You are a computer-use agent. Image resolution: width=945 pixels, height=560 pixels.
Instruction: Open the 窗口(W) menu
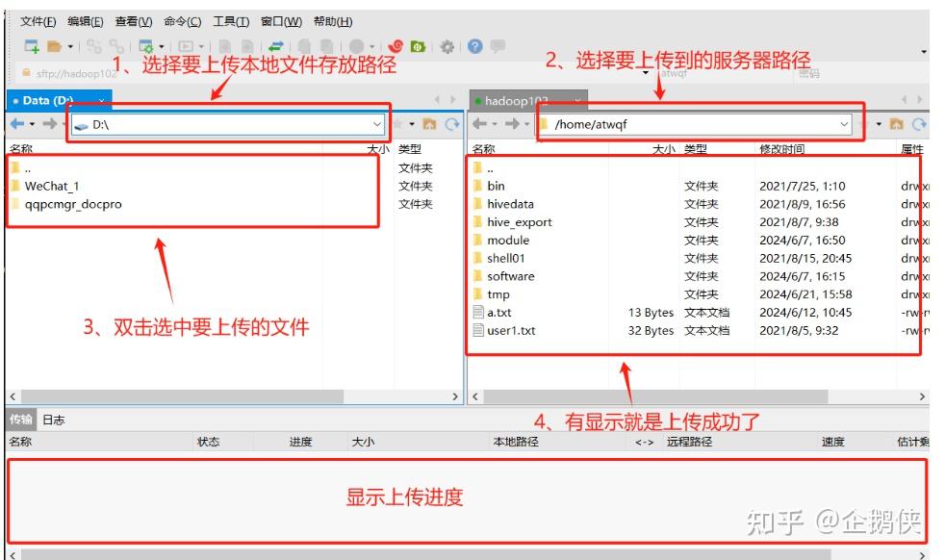click(x=281, y=22)
